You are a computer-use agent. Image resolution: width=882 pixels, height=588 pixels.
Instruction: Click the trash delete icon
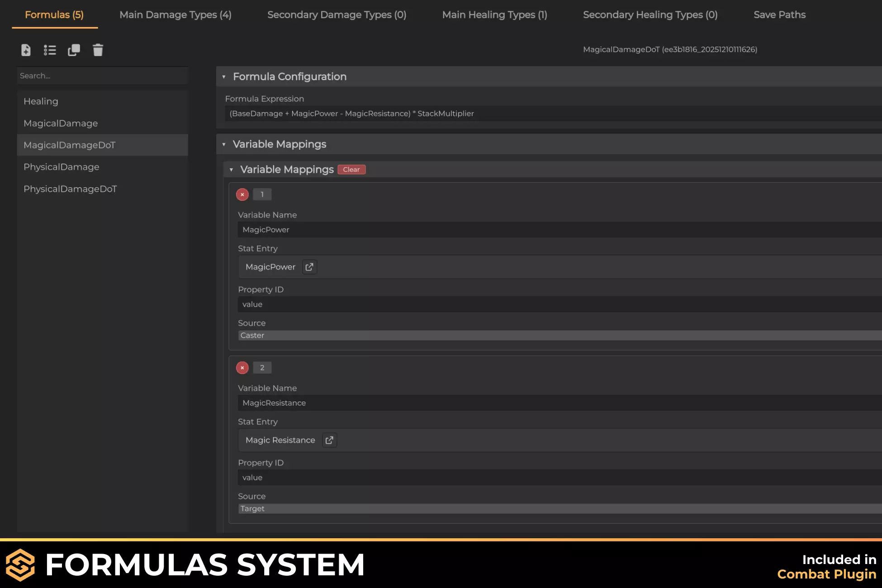coord(98,50)
